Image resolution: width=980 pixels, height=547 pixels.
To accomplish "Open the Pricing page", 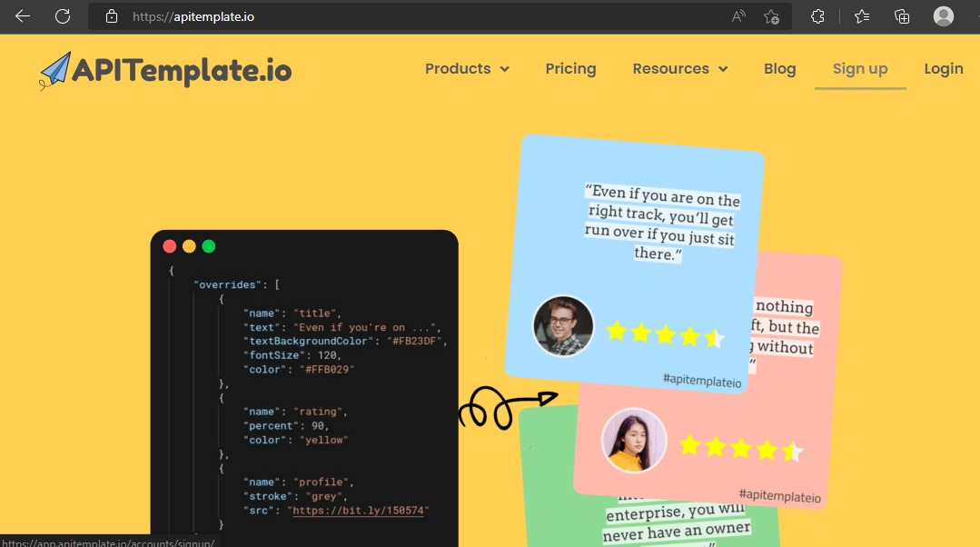I will tap(570, 69).
